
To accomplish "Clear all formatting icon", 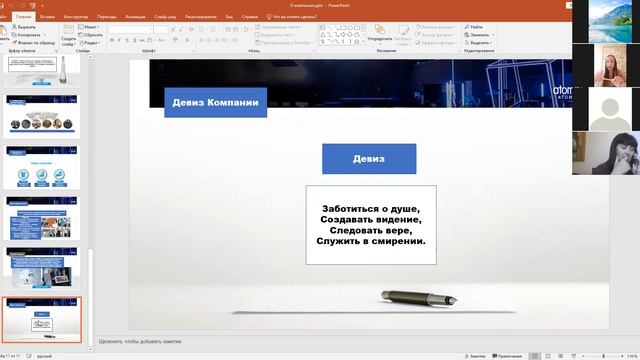I will 191,29.
